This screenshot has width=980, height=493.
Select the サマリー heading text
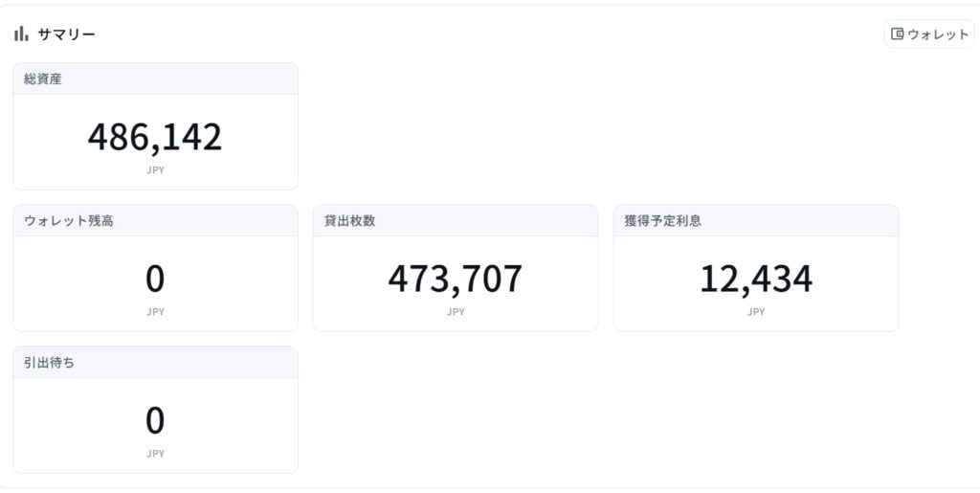[66, 34]
